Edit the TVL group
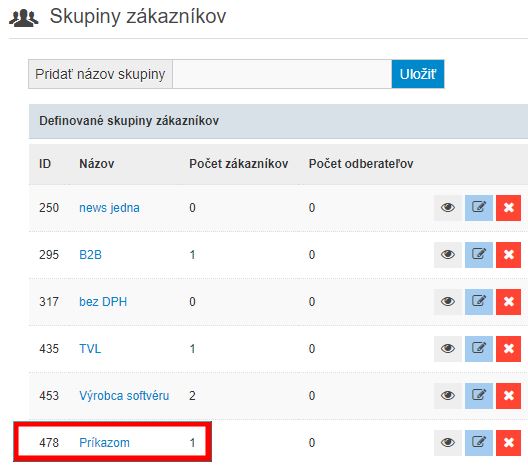This screenshot has width=528, height=468. pyautogui.click(x=478, y=349)
